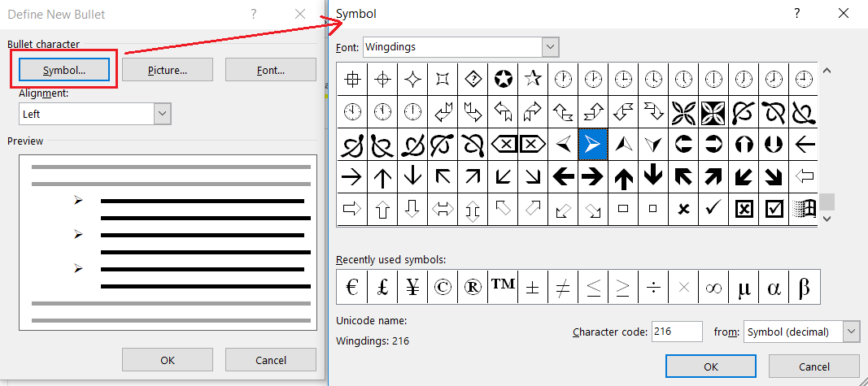This screenshot has height=386, width=868.
Task: Pick the Windows logo symbol
Action: [x=803, y=209]
